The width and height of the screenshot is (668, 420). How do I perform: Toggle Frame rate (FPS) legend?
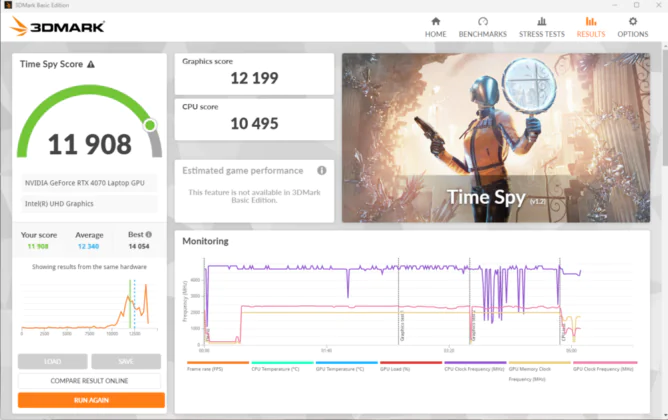[217, 366]
